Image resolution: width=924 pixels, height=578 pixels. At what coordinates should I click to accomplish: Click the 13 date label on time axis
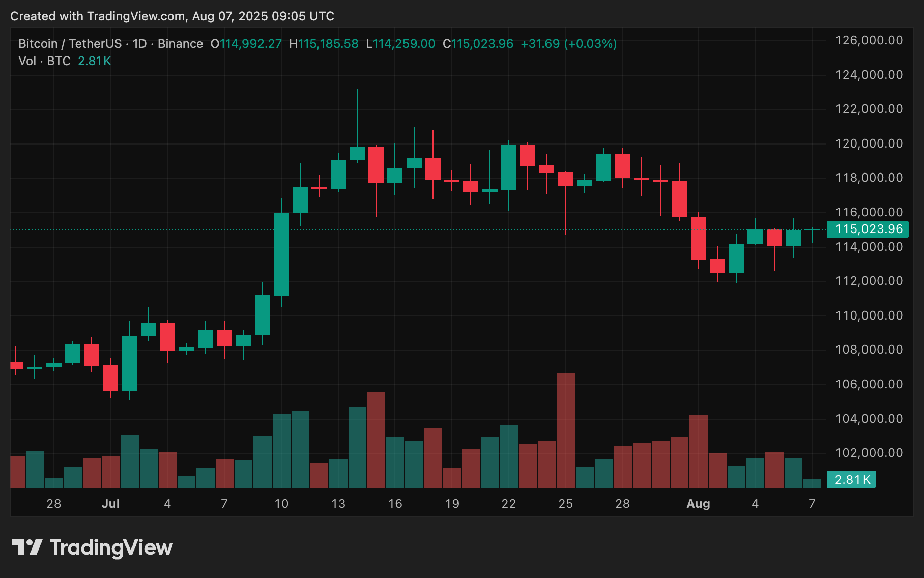click(338, 504)
